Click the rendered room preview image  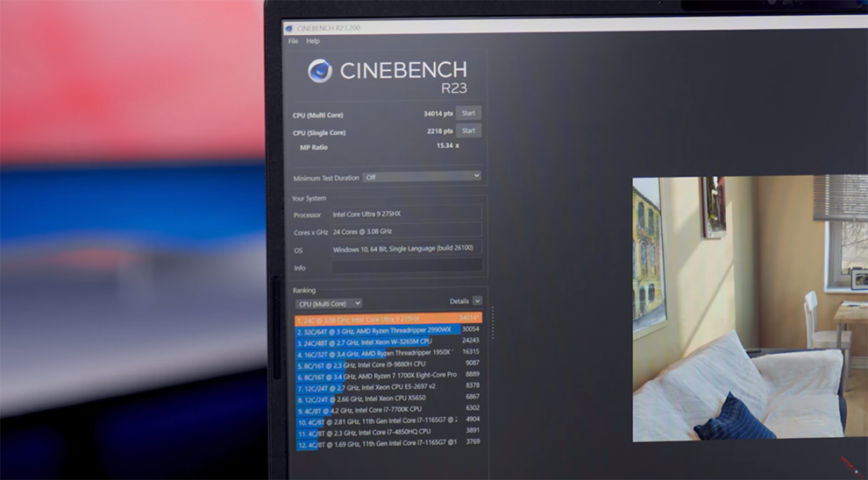[751, 308]
